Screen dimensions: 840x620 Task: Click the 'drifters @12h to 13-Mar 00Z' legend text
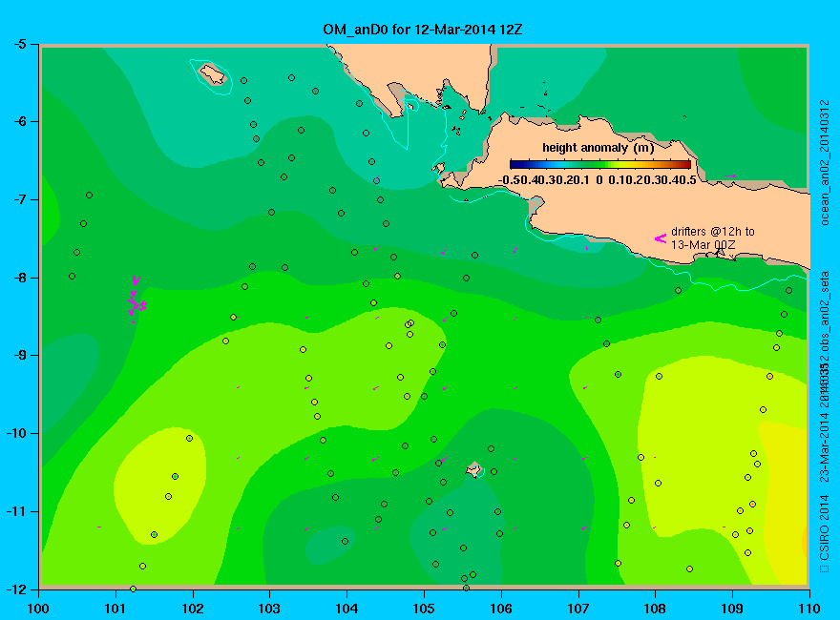pyautogui.click(x=712, y=238)
